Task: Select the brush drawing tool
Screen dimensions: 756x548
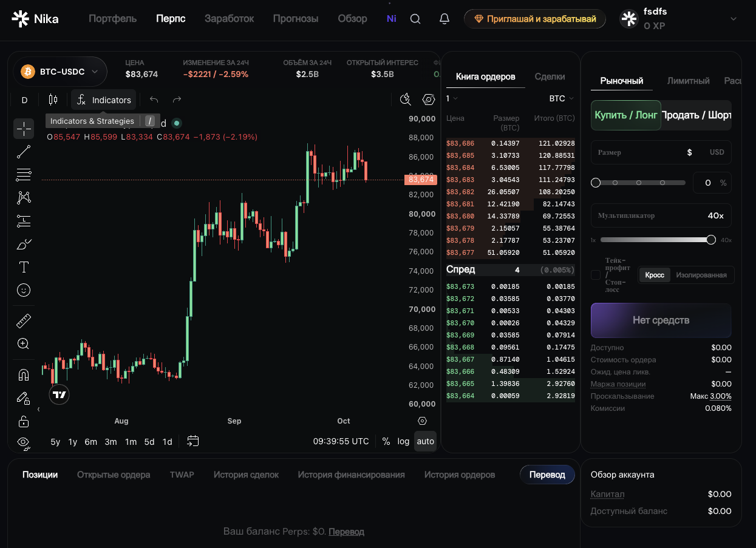Action: pos(24,244)
